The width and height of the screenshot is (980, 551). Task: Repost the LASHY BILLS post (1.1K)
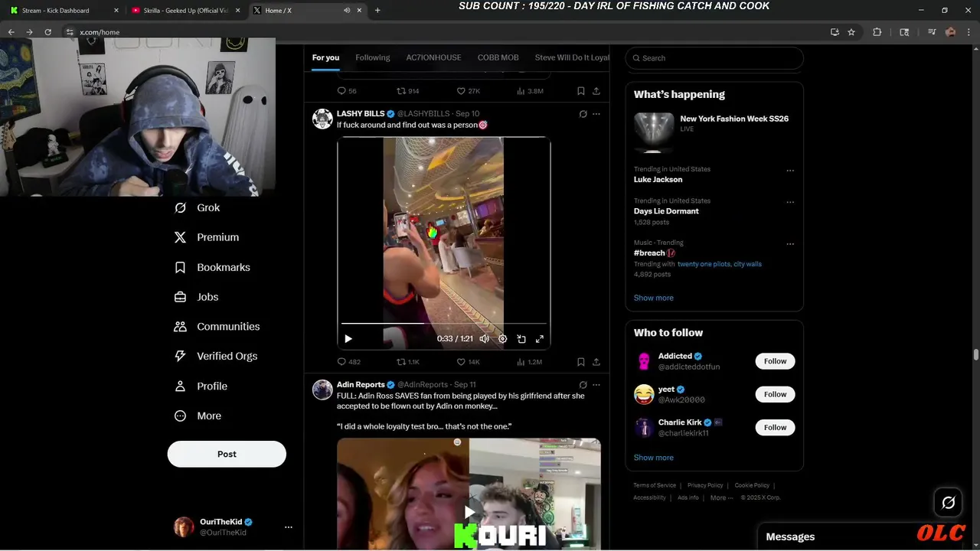[408, 362]
